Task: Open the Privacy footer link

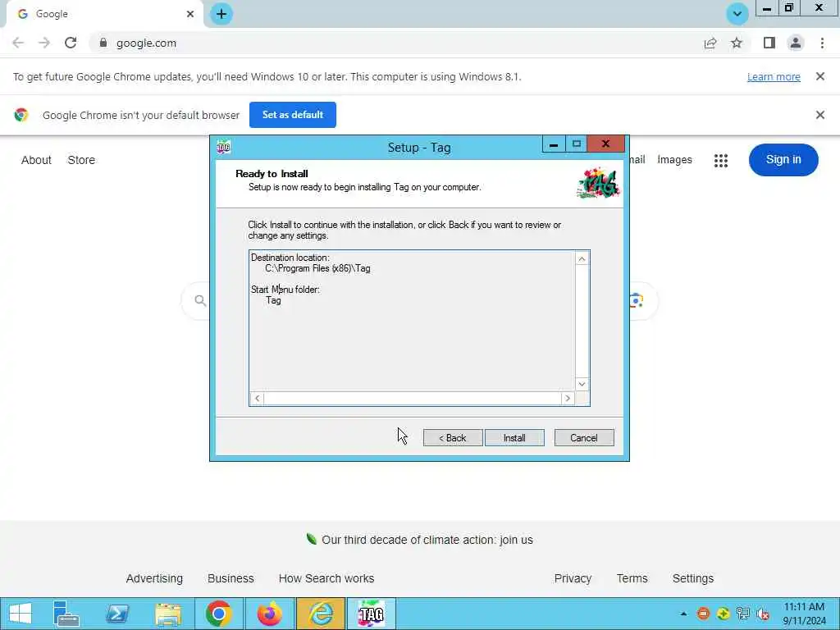Action: click(573, 578)
